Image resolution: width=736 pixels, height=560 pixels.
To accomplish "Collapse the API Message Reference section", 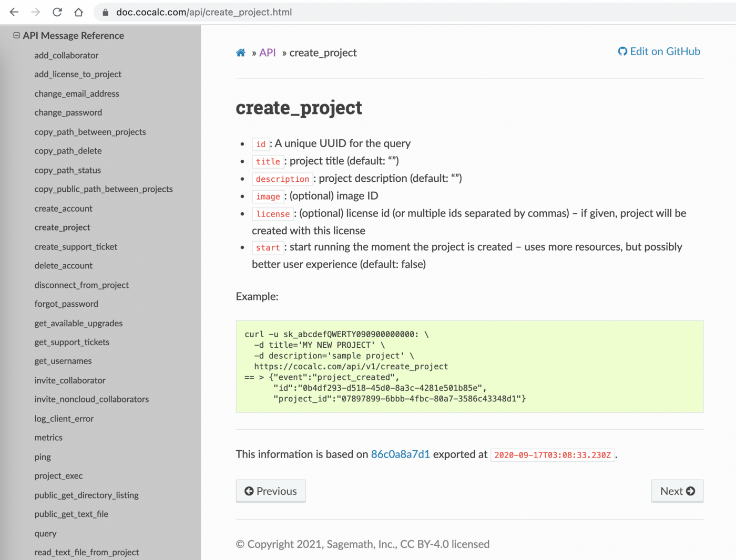I will 16,35.
